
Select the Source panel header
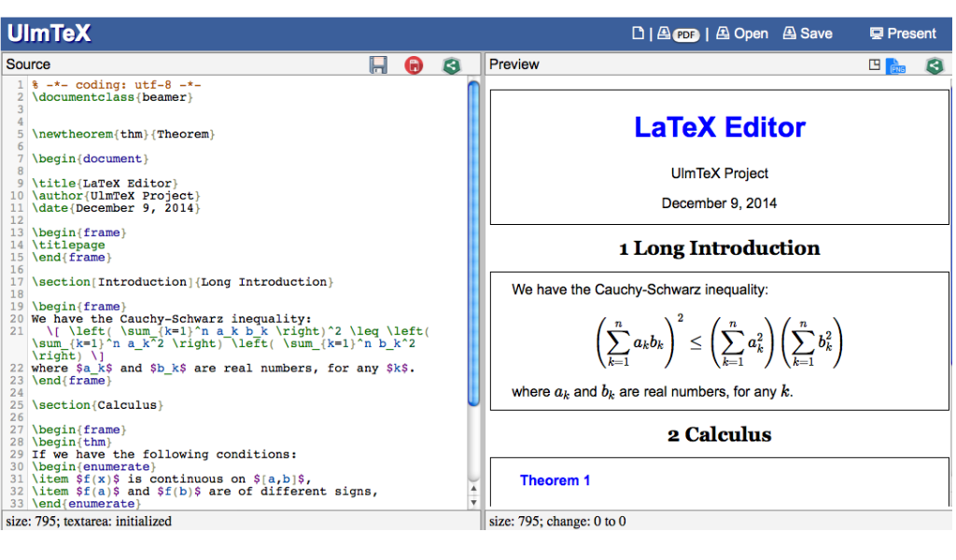pos(28,63)
